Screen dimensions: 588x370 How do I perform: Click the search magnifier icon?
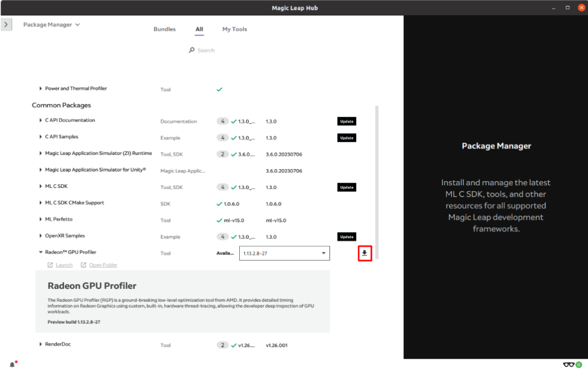pos(192,50)
